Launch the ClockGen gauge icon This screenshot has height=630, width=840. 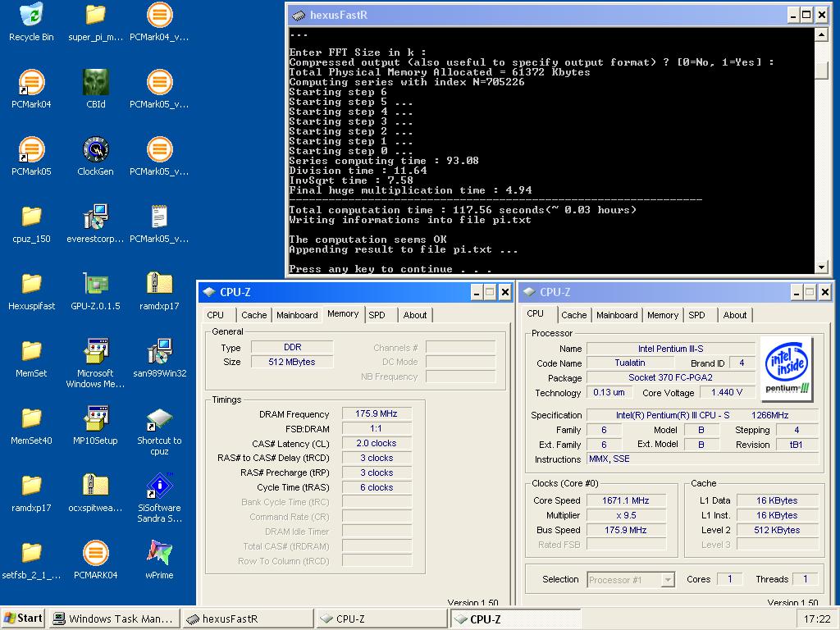[95, 150]
